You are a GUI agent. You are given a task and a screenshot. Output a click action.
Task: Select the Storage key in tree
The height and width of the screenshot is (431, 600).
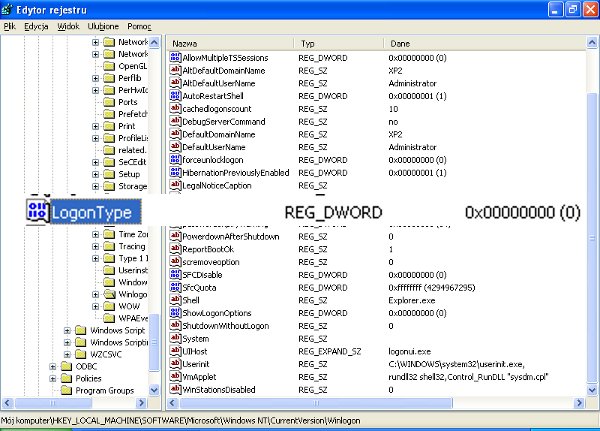click(x=132, y=186)
